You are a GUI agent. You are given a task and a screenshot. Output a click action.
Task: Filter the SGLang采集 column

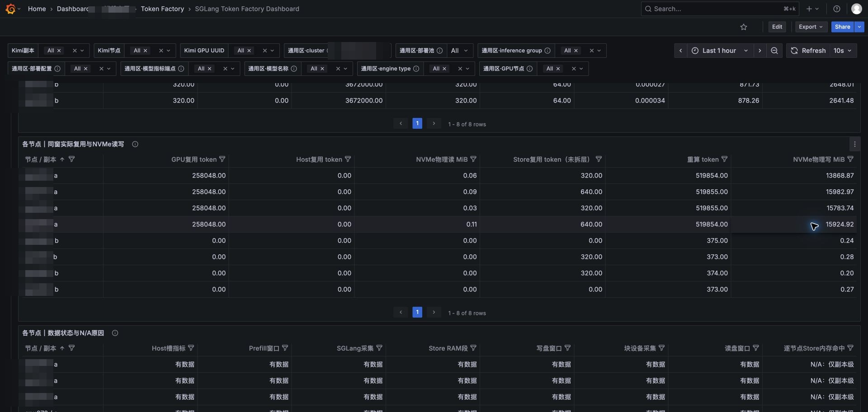[x=379, y=348]
